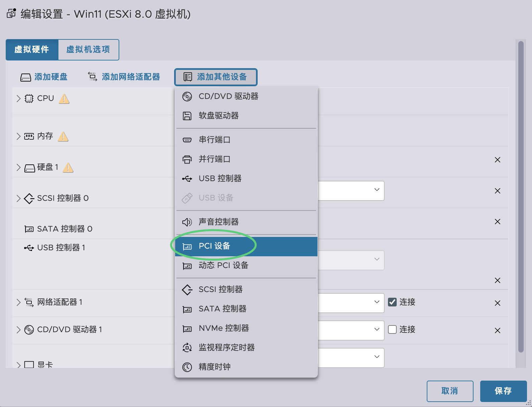
Task: Expand the 内存 section
Action: (x=18, y=136)
